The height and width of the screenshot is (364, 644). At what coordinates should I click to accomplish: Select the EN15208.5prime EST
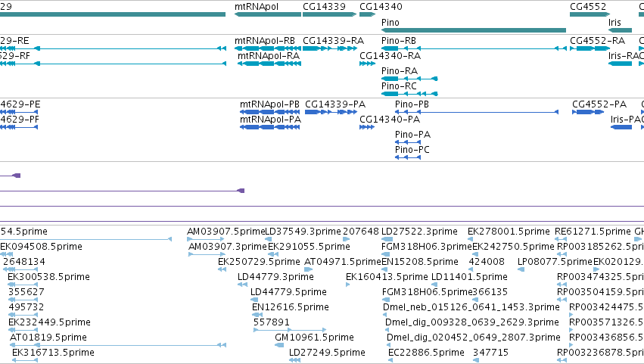[x=386, y=269]
